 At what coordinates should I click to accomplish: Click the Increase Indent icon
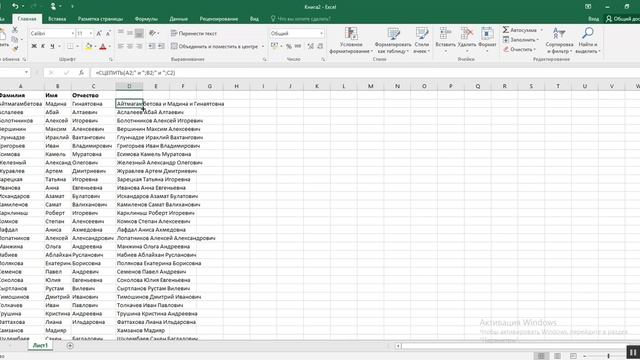point(161,47)
